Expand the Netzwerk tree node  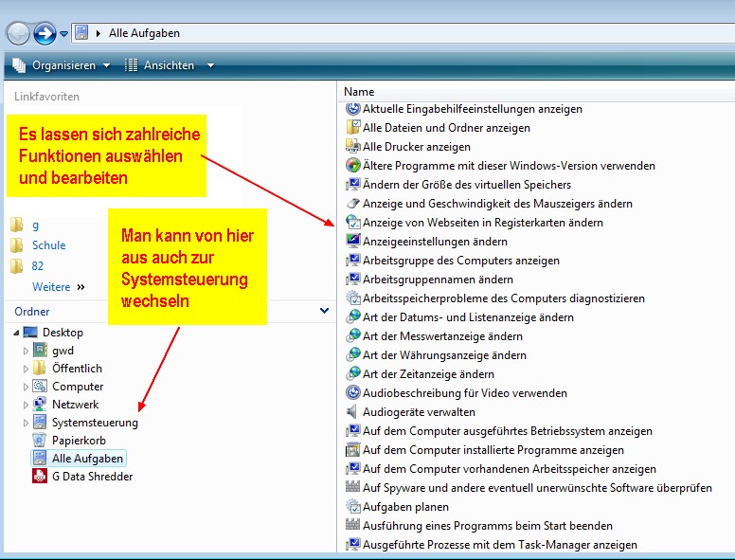pyautogui.click(x=26, y=405)
